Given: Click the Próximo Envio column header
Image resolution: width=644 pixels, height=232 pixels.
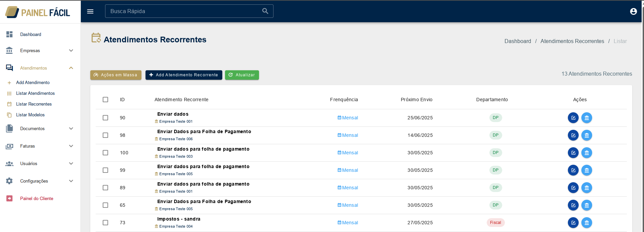Looking at the screenshot, I should click(417, 100).
